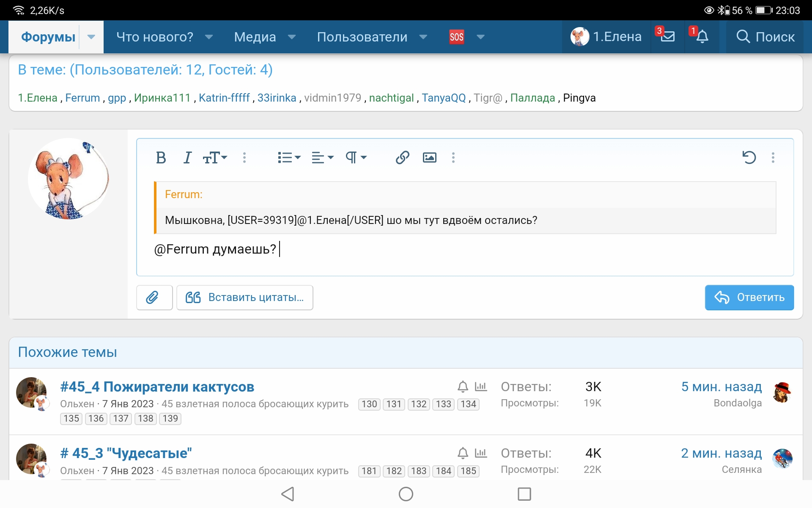Open the font size dropdown
The image size is (812, 508).
pyautogui.click(x=215, y=157)
